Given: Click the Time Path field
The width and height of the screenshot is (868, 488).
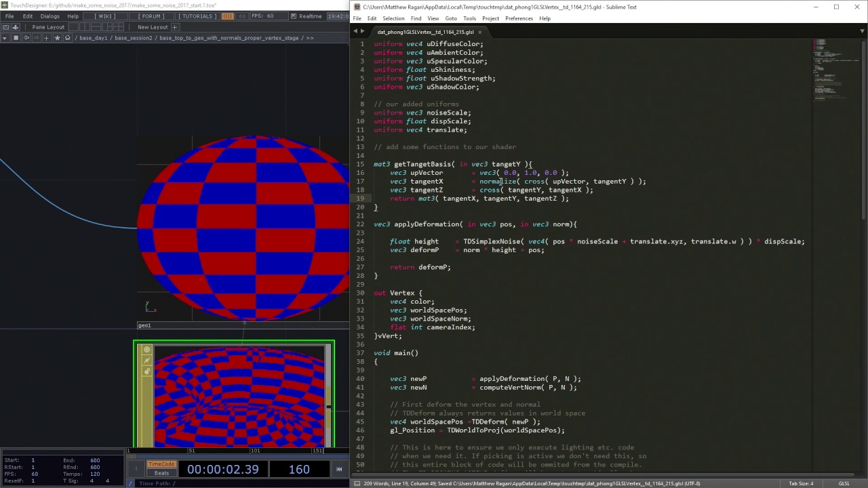Looking at the screenshot, I should (242, 483).
